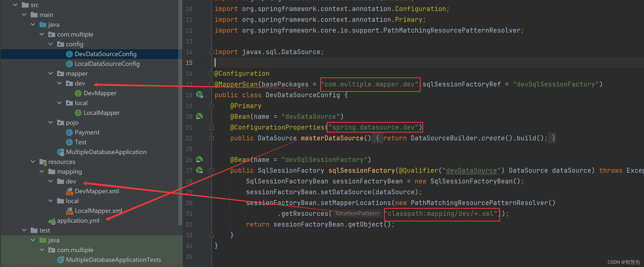
Task: Click Spring bean gutter icon on line 18
Action: pyautogui.click(x=199, y=95)
